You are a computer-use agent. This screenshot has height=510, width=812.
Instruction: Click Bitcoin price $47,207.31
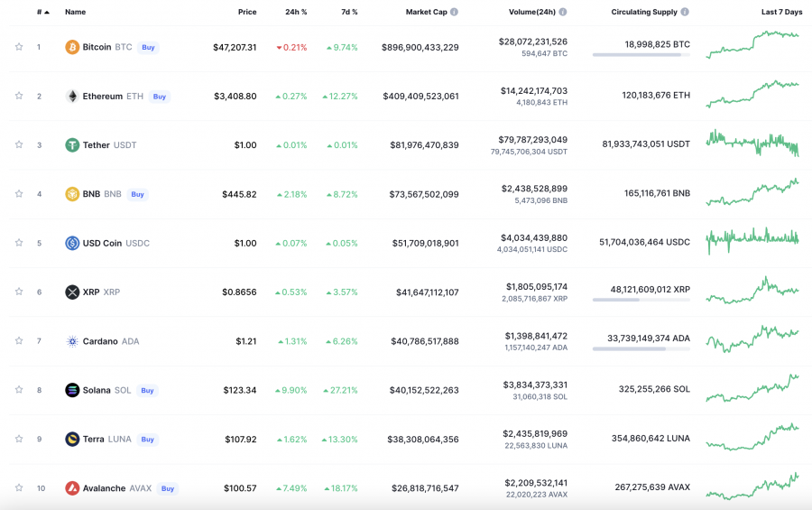(x=235, y=47)
